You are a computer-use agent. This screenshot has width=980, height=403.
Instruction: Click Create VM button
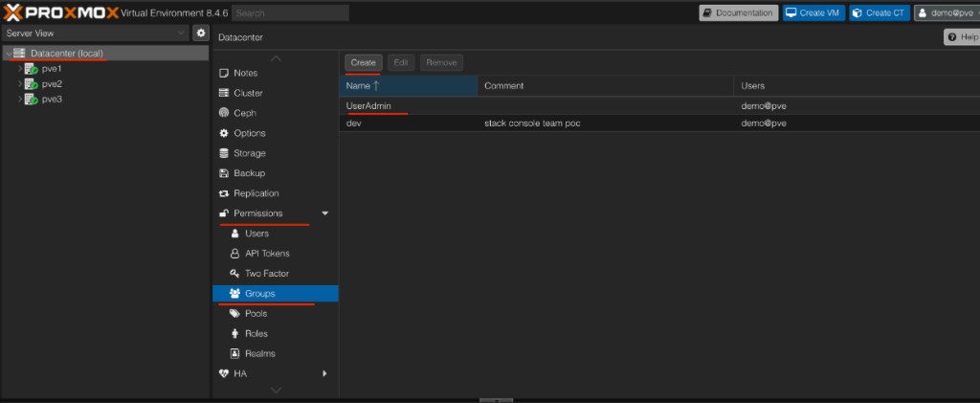click(813, 13)
